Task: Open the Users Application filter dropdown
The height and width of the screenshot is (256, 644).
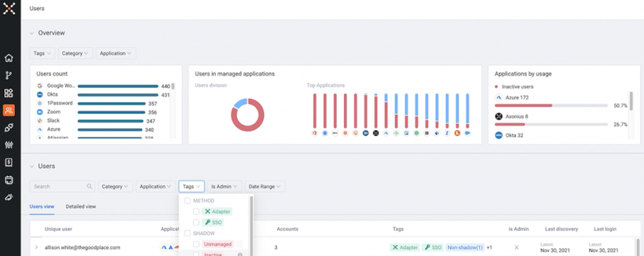Action: click(x=156, y=187)
